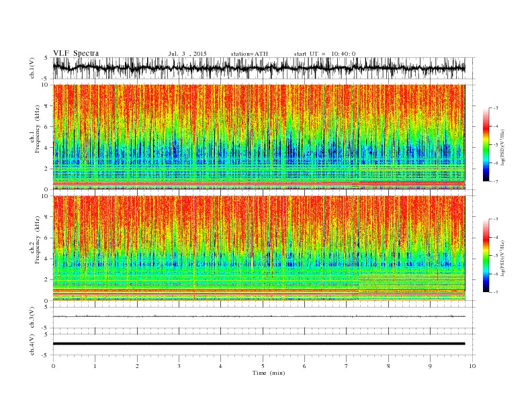Image resolution: width=532 pixels, height=411 pixels.
Task: Click the "ch.1(V)" axis label
Action: (x=32, y=68)
